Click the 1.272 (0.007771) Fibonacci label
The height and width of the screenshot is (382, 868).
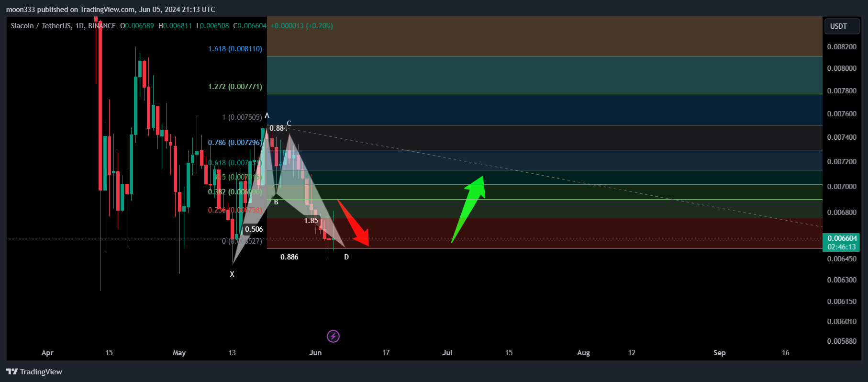[235, 87]
